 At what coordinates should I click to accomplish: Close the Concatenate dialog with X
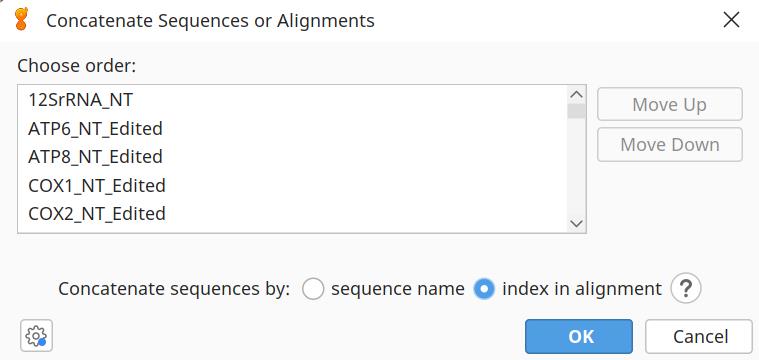point(731,20)
